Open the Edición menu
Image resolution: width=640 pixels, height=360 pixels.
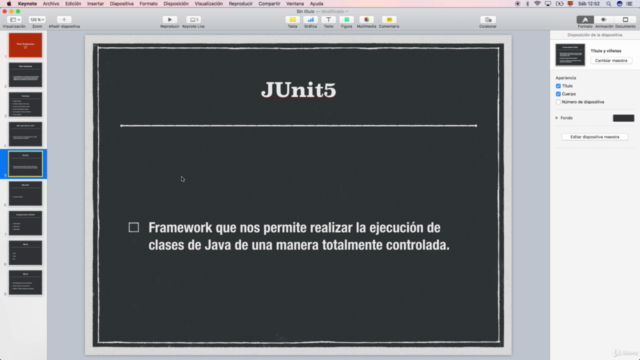pyautogui.click(x=73, y=4)
